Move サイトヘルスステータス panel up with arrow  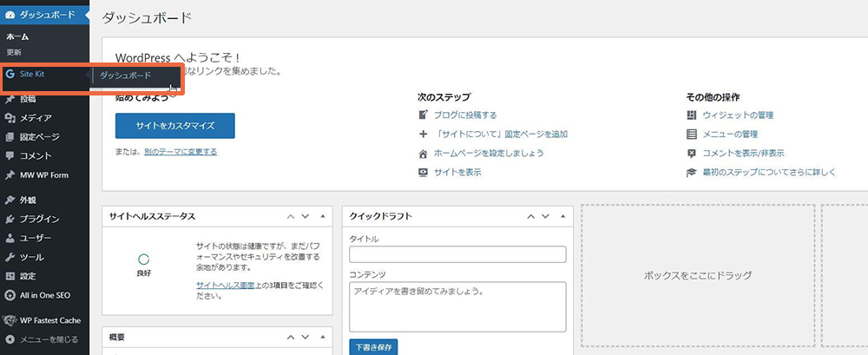pyautogui.click(x=291, y=216)
